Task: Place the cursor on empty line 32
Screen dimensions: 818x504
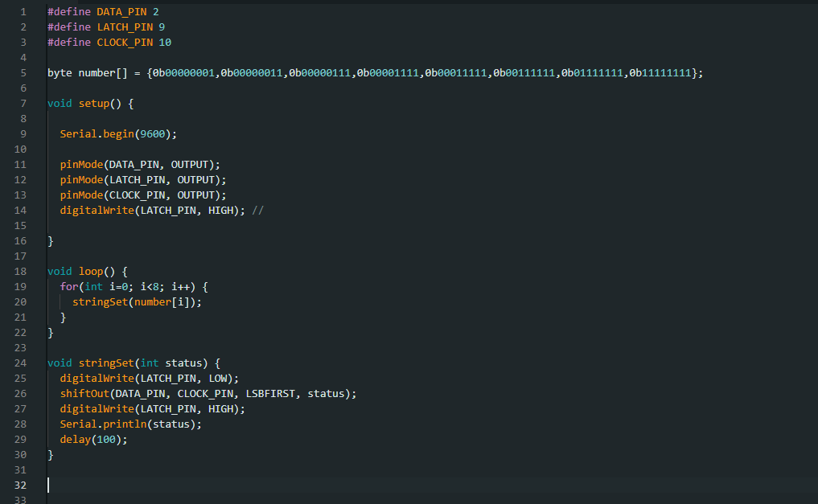Action: [x=432, y=486]
